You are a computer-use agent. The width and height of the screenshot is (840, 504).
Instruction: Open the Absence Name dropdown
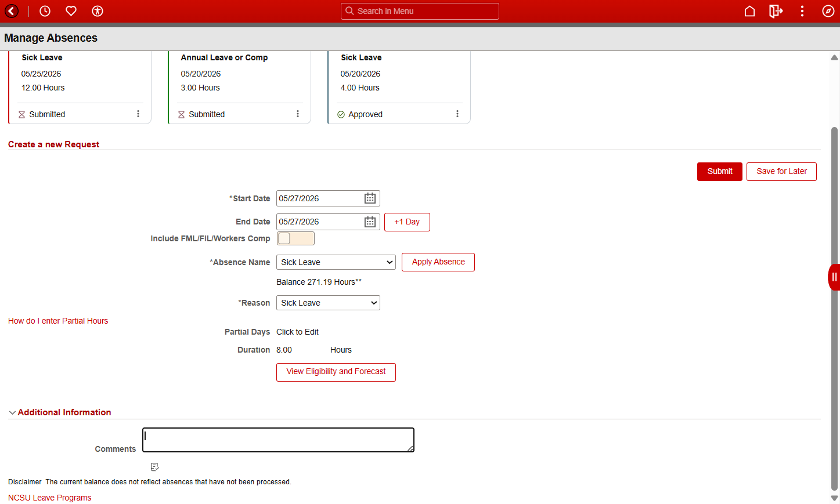pyautogui.click(x=336, y=262)
